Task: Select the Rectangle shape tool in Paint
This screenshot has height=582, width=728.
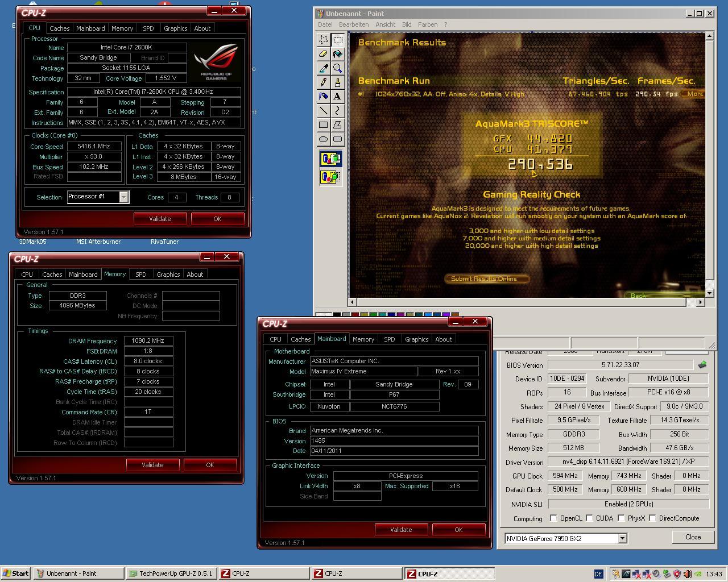Action: click(324, 125)
